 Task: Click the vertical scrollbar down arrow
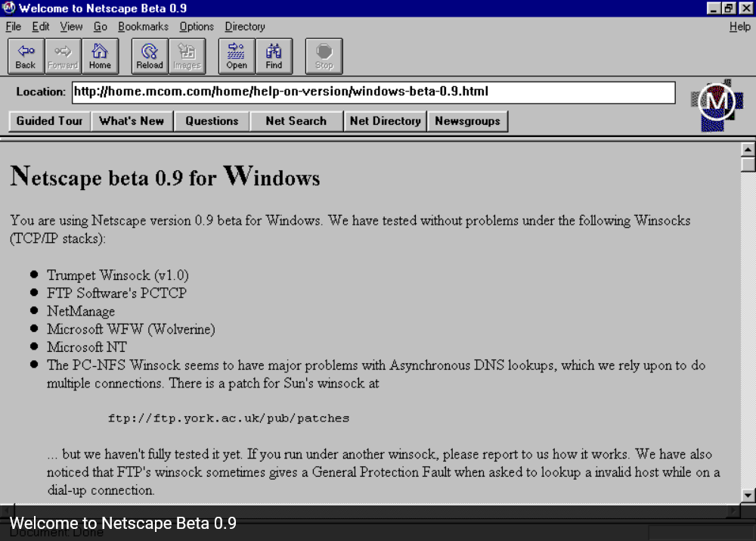(x=748, y=495)
